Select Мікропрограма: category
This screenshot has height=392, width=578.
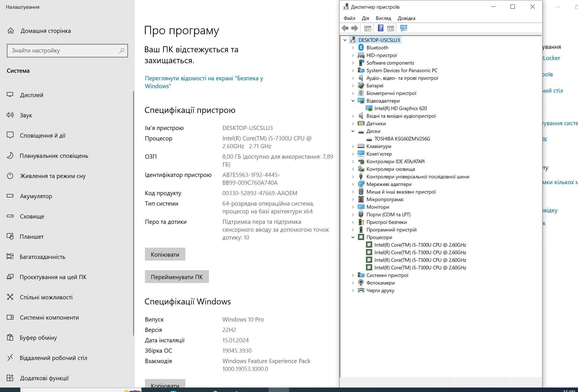click(x=385, y=199)
